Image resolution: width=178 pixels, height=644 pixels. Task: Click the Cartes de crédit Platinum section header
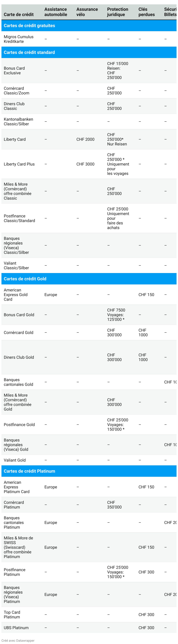pyautogui.click(x=29, y=471)
